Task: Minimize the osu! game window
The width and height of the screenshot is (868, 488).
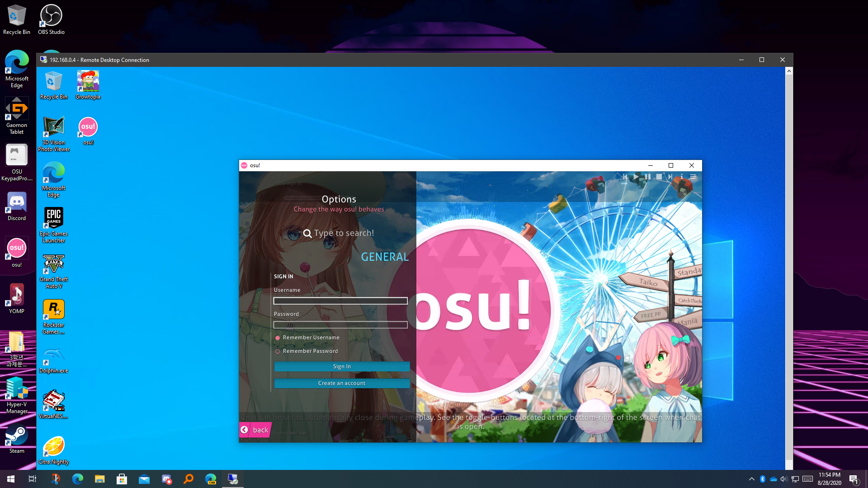Action: 651,165
